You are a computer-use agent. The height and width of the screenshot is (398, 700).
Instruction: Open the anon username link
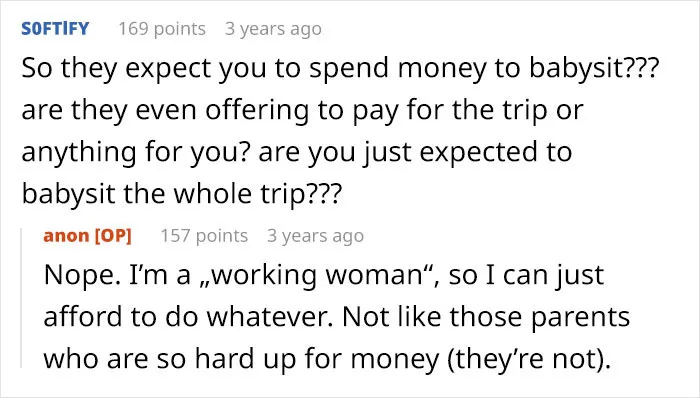point(66,236)
